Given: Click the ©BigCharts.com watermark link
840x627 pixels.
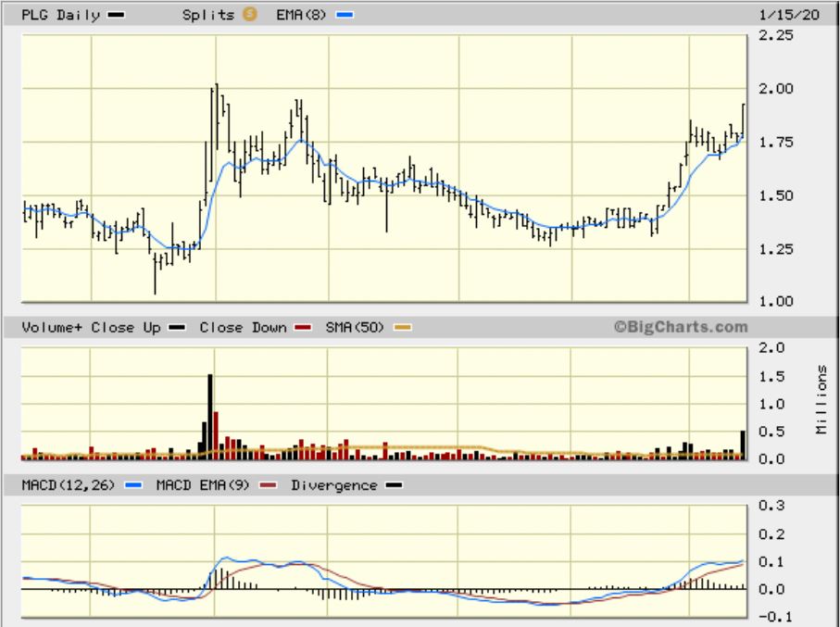Looking at the screenshot, I should (679, 327).
